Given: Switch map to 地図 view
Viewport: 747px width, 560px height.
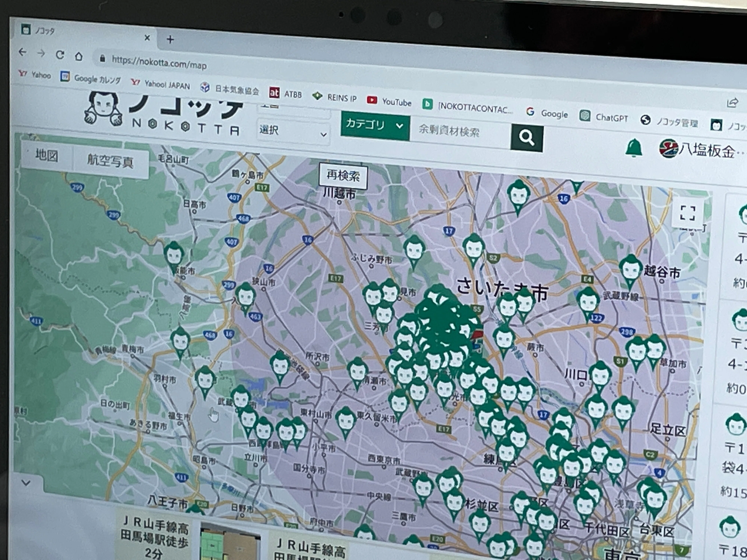Looking at the screenshot, I should [x=47, y=155].
